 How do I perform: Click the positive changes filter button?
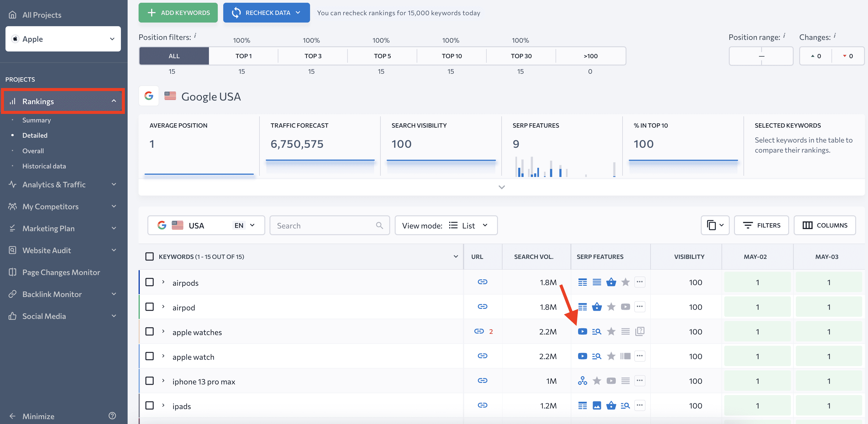pyautogui.click(x=815, y=56)
